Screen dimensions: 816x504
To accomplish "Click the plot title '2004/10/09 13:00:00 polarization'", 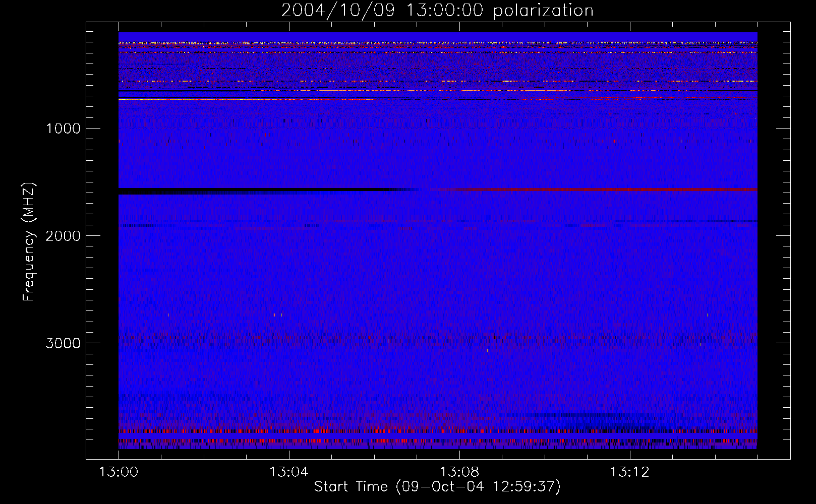I will 437,11.
